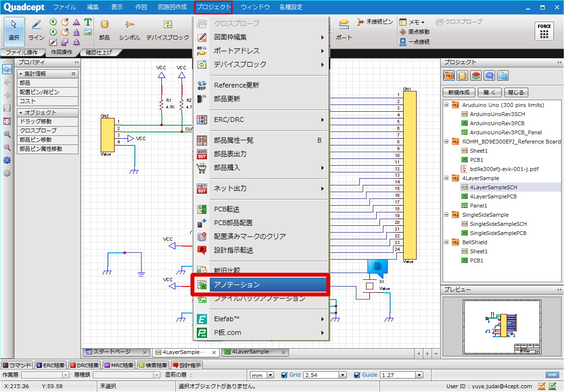
Task: Click the red fit-view icon in sidebar
Action: 7,121
